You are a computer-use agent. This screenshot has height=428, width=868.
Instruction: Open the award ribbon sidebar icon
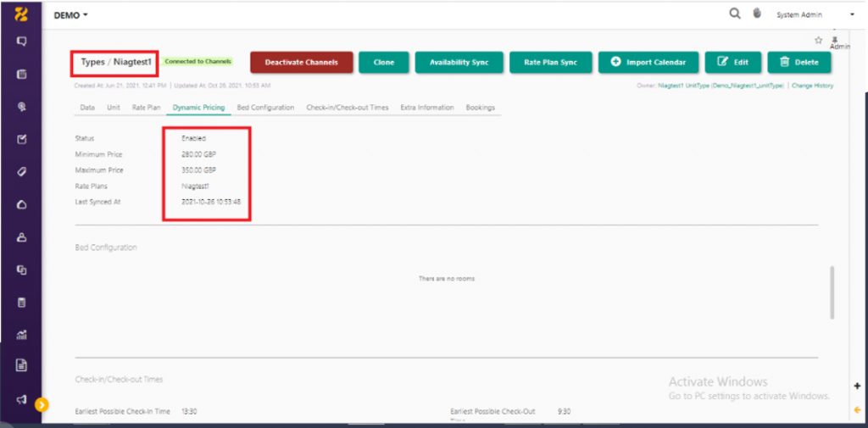point(21,108)
